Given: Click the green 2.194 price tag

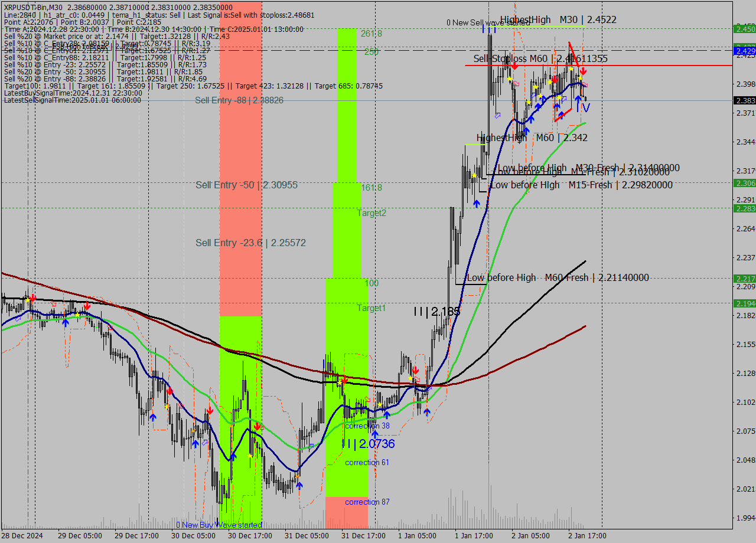Looking at the screenshot, I should tap(744, 303).
